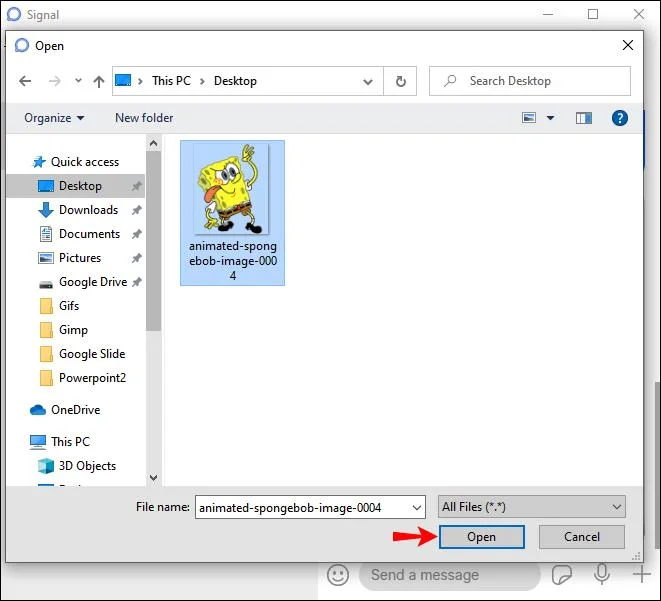
Task: Go forward using the right arrow
Action: coord(55,81)
